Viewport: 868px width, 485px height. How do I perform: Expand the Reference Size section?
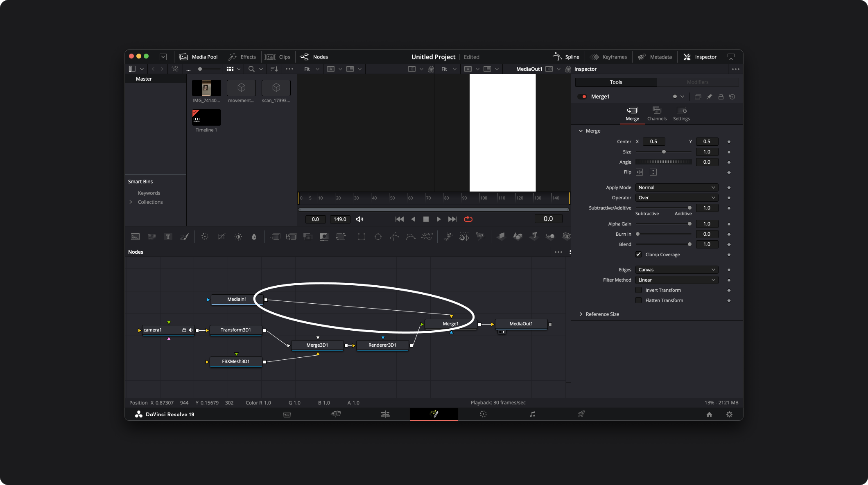coord(602,314)
